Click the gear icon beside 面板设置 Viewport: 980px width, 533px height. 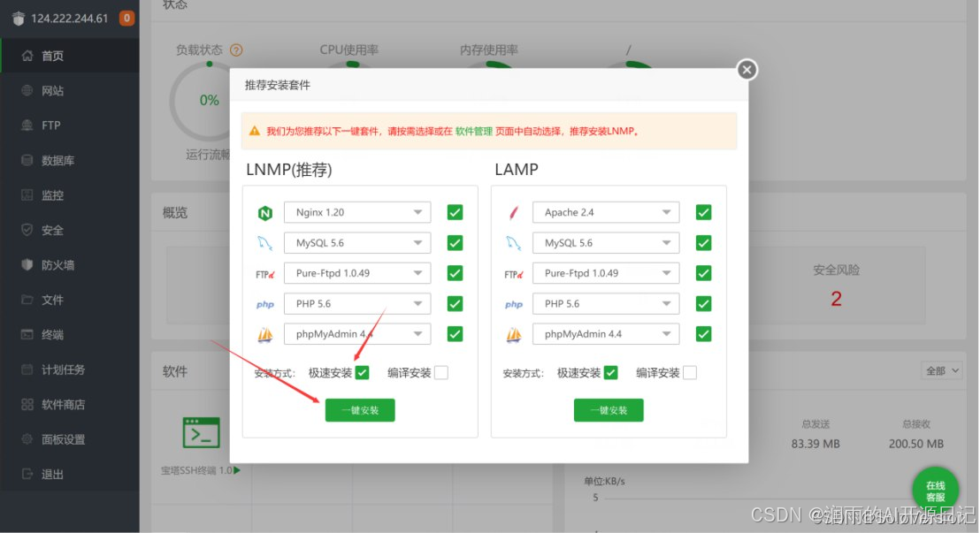pos(27,439)
